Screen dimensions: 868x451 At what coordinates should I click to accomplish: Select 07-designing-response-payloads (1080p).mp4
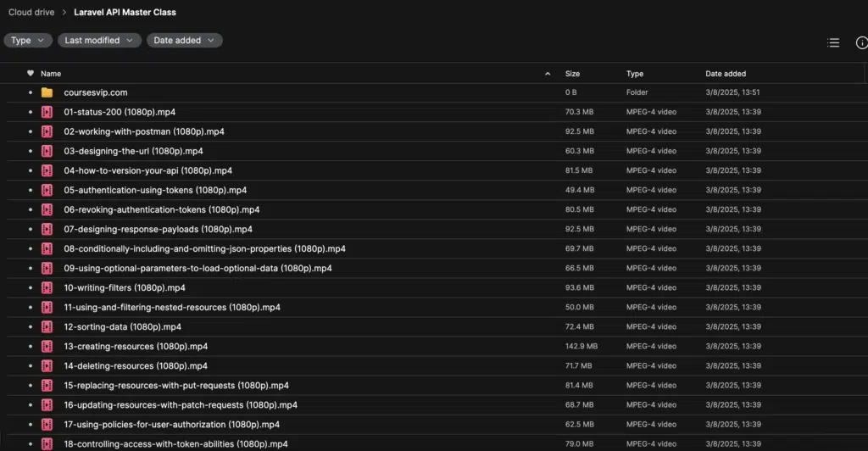[158, 229]
